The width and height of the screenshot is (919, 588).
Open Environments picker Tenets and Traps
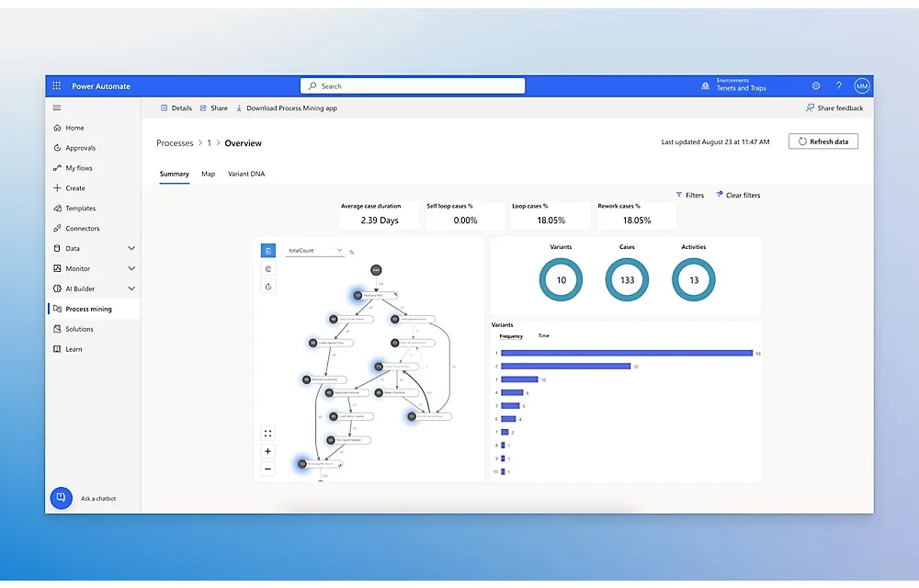point(733,85)
